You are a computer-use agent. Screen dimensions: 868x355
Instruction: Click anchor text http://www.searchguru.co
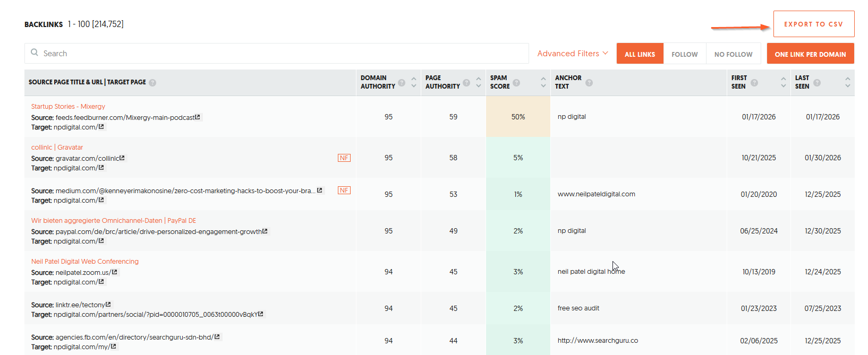pos(598,341)
